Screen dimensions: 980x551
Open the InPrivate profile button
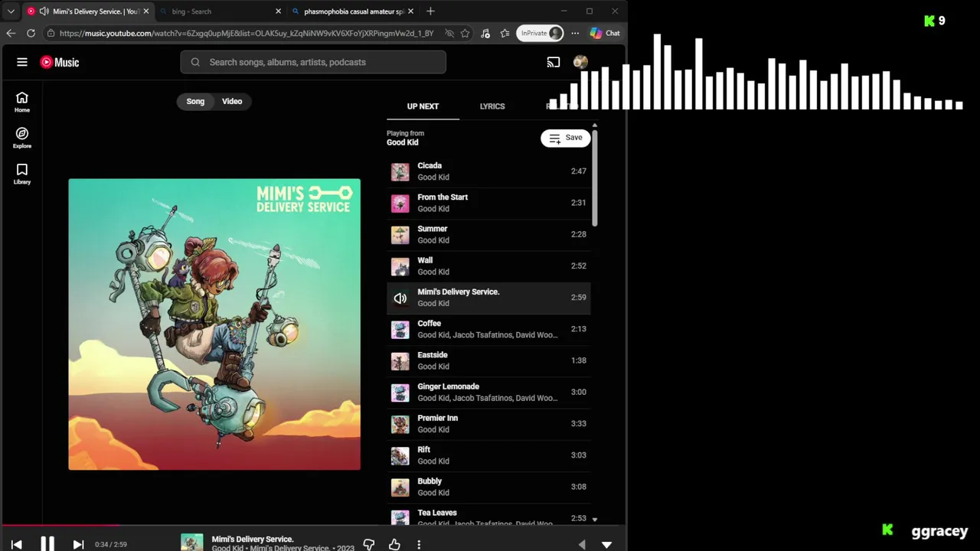click(x=541, y=33)
